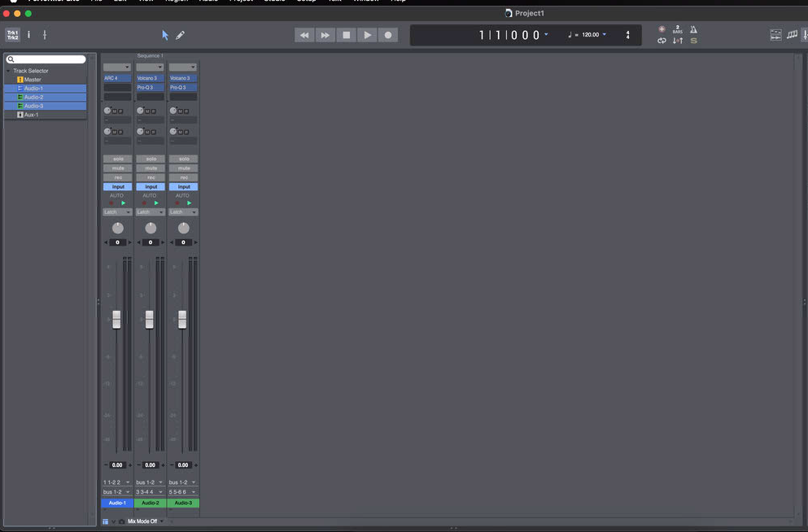Mute the Audio-2 channel strip
The image size is (808, 532).
tap(151, 168)
